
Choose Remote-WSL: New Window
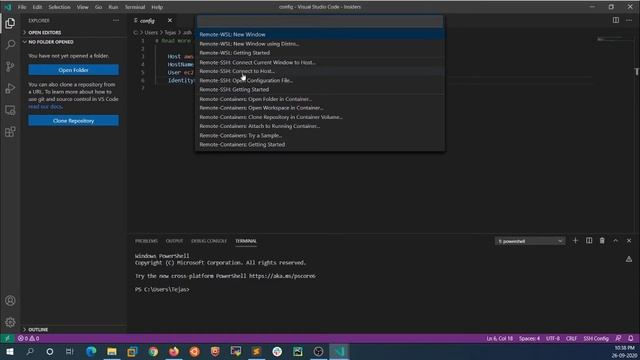click(x=320, y=35)
